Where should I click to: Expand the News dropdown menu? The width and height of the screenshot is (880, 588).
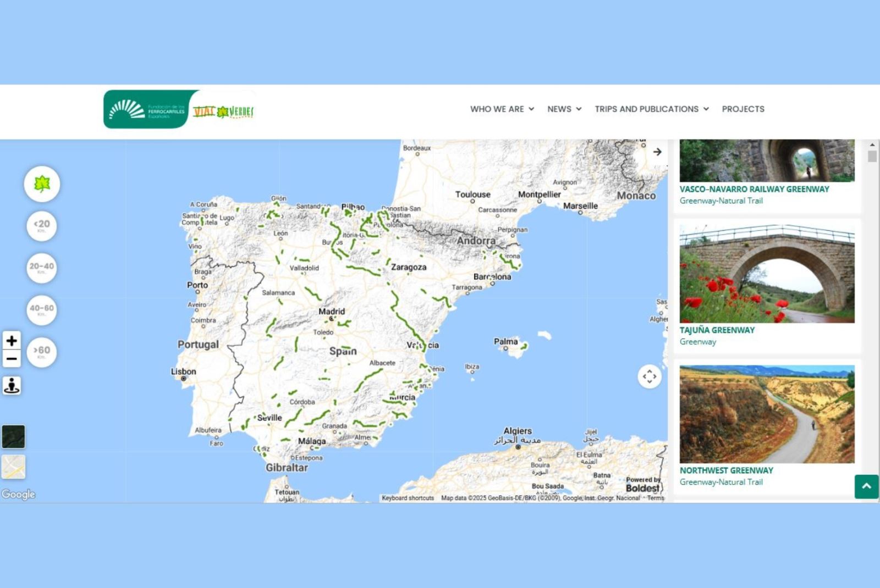(564, 109)
